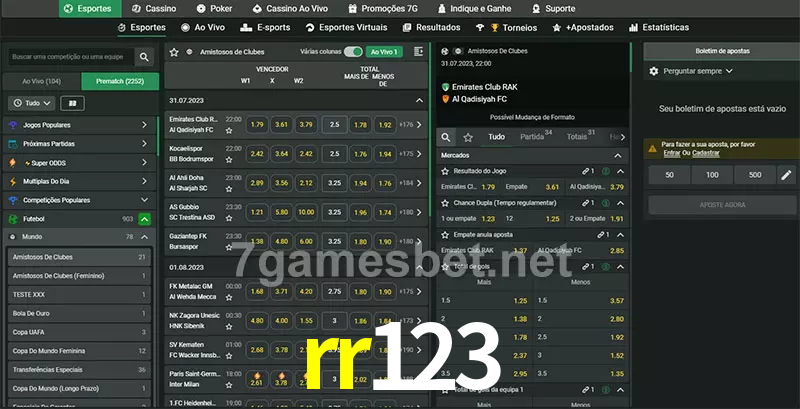
Task: Click the pencil icon to edit stakes
Action: point(786,175)
